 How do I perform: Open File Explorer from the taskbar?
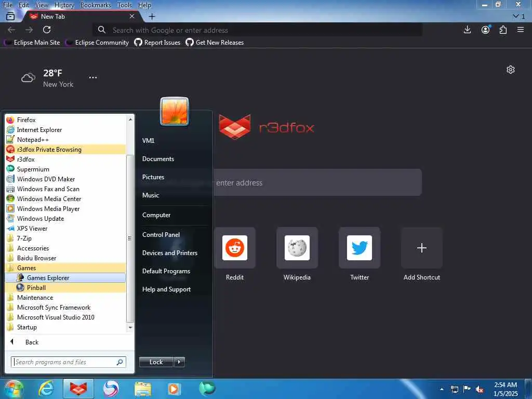[x=142, y=389]
